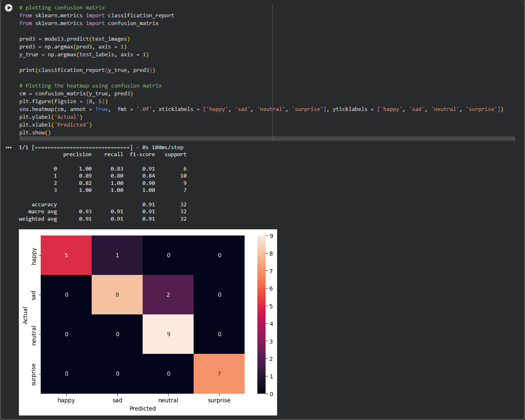Click the 'import classification_report' line
525x420 pixels.
[97, 16]
